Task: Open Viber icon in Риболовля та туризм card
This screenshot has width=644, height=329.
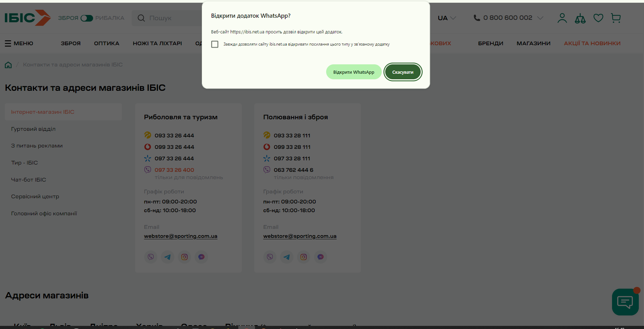Action: point(151,257)
